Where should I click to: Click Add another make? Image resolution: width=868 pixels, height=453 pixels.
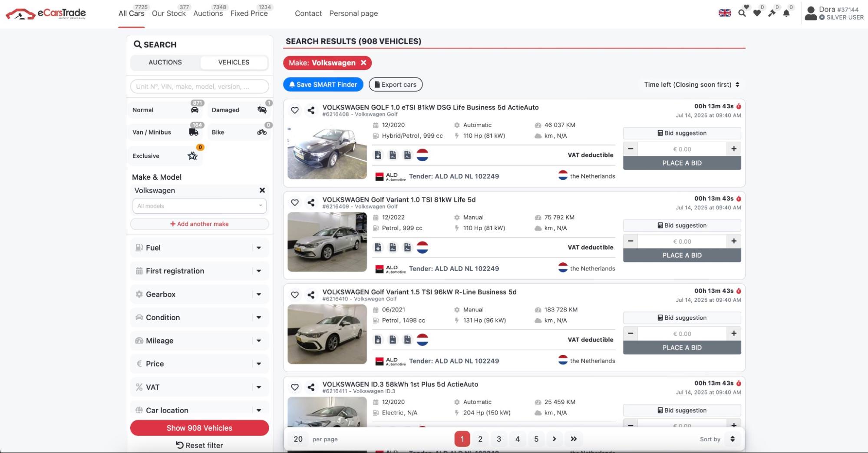(199, 224)
